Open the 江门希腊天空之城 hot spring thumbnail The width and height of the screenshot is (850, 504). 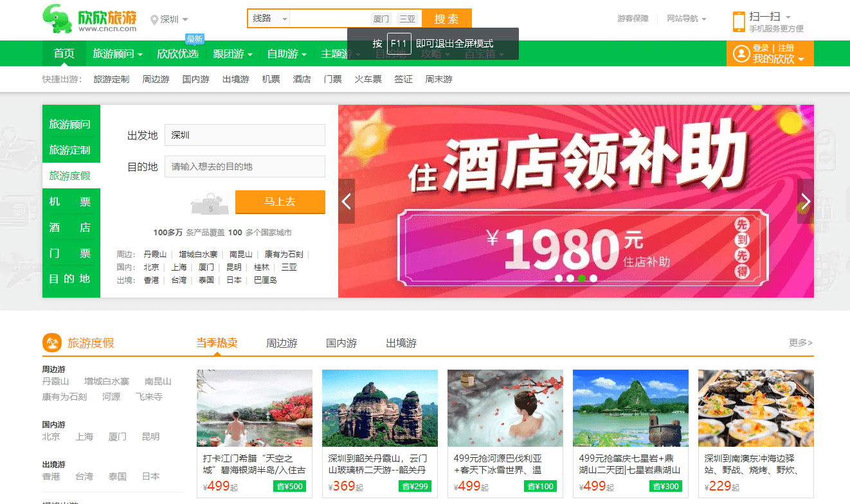coord(255,408)
